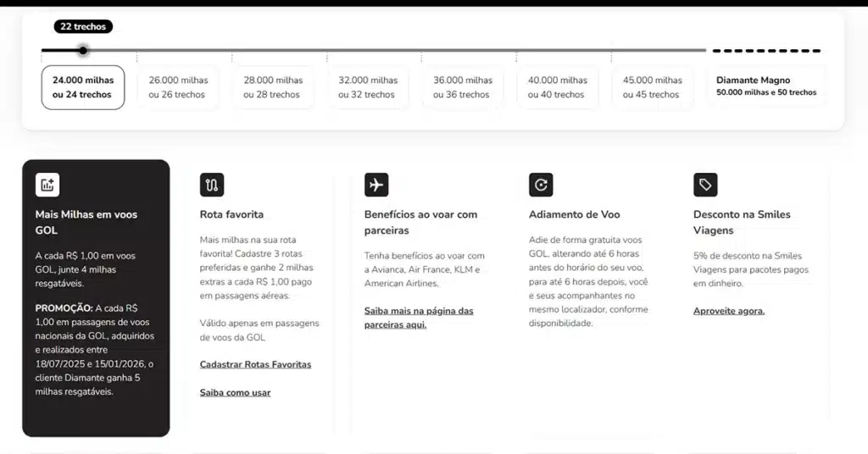Choose the 40.000 milhas ou 40 trechos tier
This screenshot has height=454, width=868.
pos(558,87)
